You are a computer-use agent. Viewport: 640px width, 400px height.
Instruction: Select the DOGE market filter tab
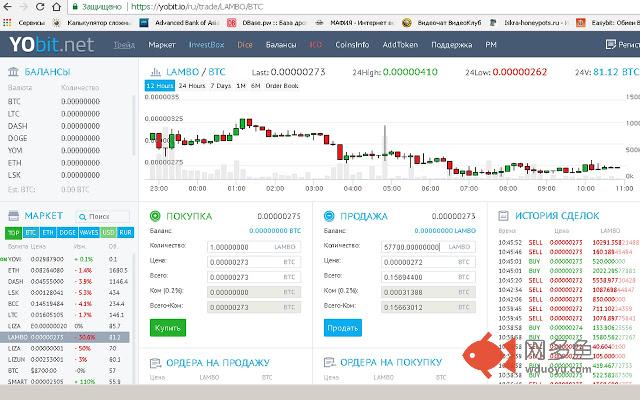click(67, 232)
